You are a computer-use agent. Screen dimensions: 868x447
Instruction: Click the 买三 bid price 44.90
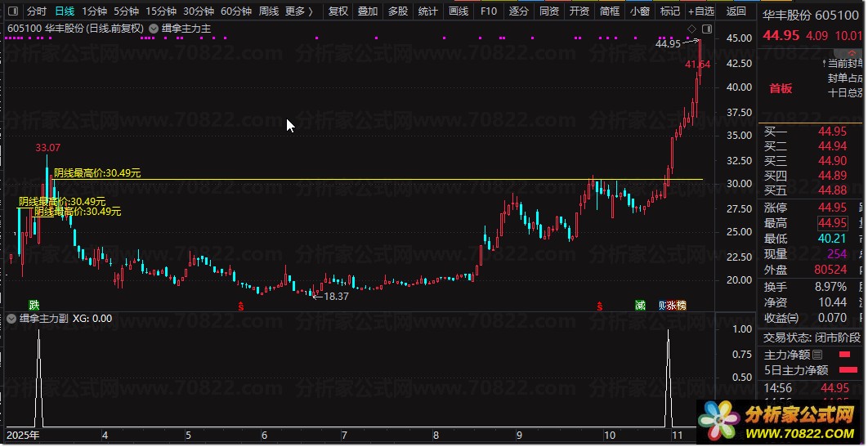click(833, 161)
